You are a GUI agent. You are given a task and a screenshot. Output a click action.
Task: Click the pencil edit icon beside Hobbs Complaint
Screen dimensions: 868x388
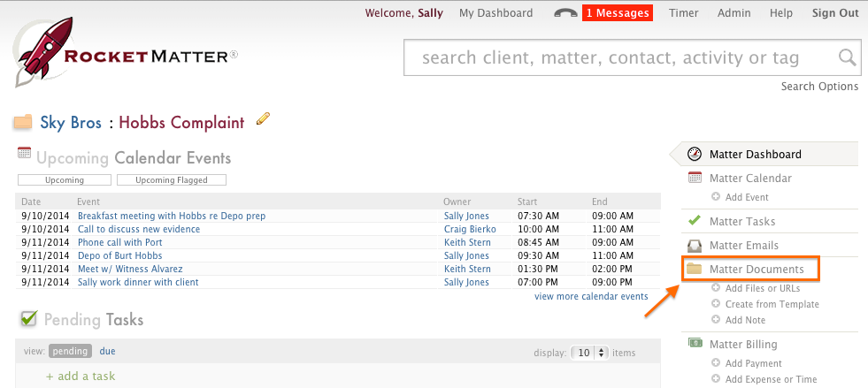[x=263, y=119]
